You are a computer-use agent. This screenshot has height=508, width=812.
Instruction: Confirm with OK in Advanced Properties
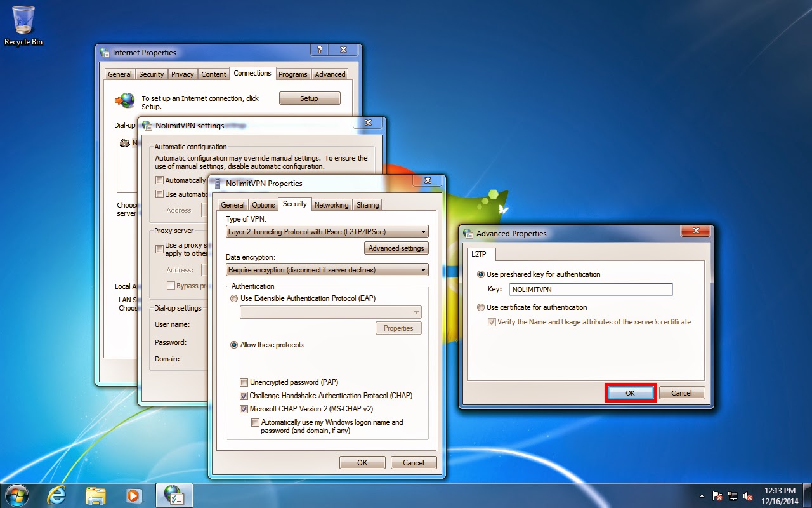pyautogui.click(x=630, y=393)
